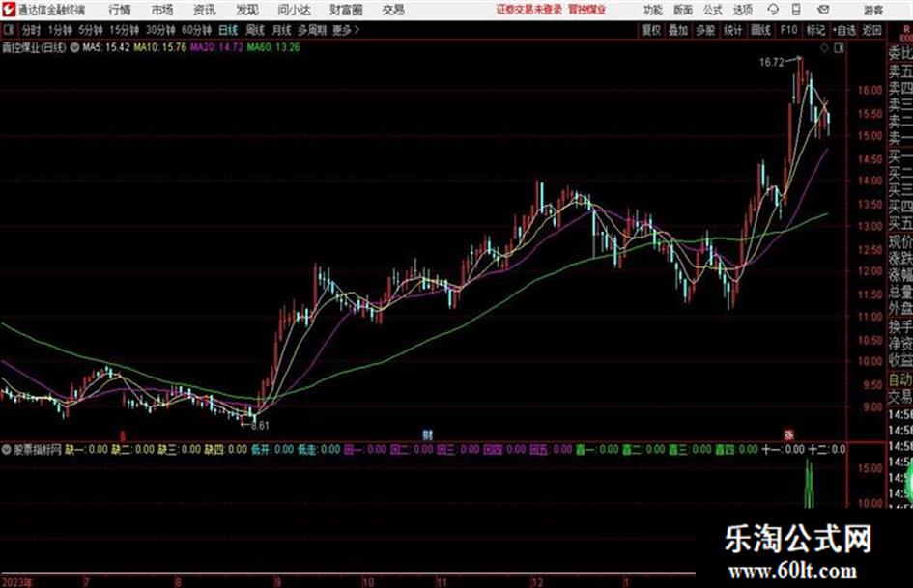Screen dimensions: 913x588
Task: Click the 多股 multi-stock button
Action: pyautogui.click(x=705, y=30)
